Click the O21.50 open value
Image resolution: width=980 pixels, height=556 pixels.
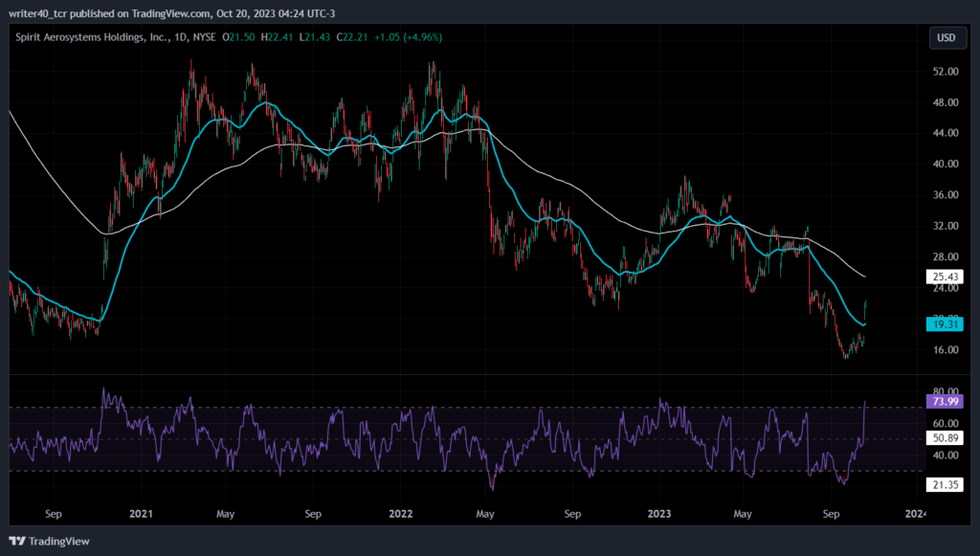238,37
